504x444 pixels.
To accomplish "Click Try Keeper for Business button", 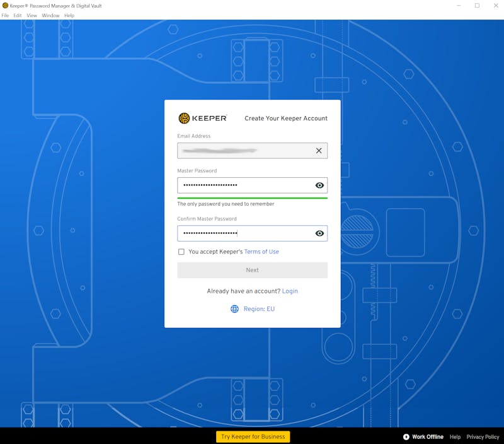I will (253, 436).
